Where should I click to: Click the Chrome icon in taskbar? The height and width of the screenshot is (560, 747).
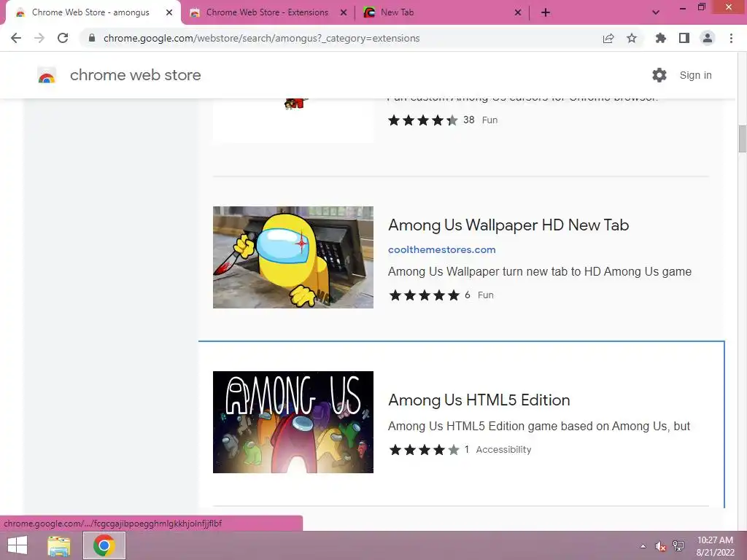coord(104,545)
